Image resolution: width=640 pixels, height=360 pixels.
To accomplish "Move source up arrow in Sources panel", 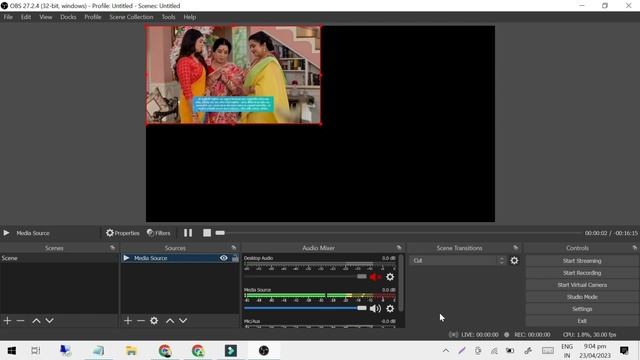I will 170,321.
